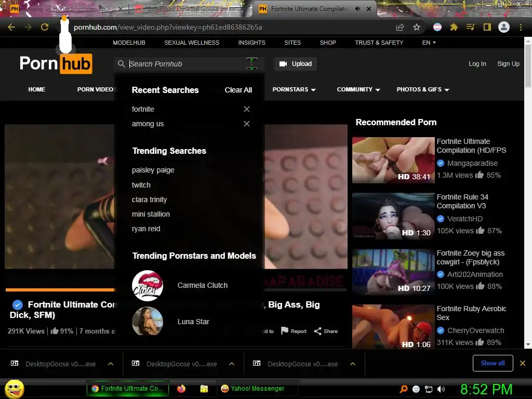Bookmark this page with the star icon
Viewport: 532px width, 399px height.
(x=417, y=27)
